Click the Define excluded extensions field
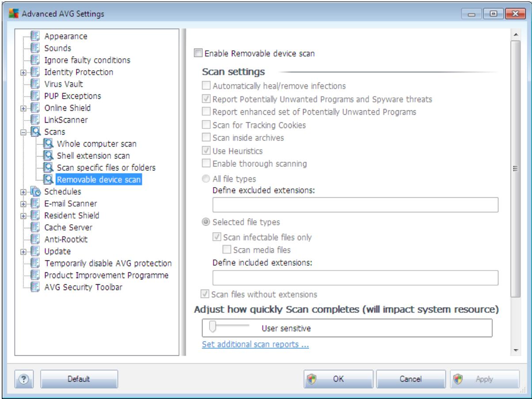The width and height of the screenshot is (532, 399). tap(355, 205)
